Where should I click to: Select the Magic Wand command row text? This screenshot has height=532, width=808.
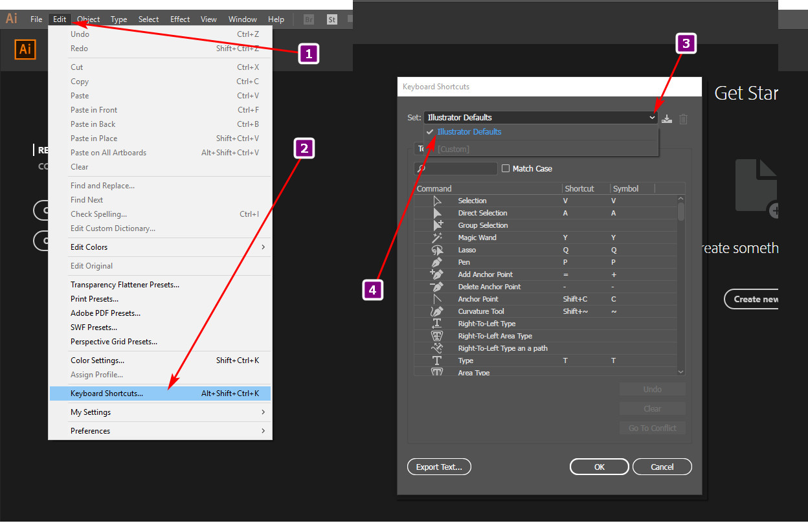(x=477, y=238)
